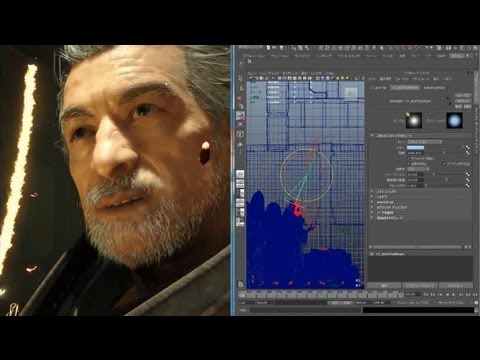
Task: Click the Cone Angle slider handle
Action: click(434, 175)
